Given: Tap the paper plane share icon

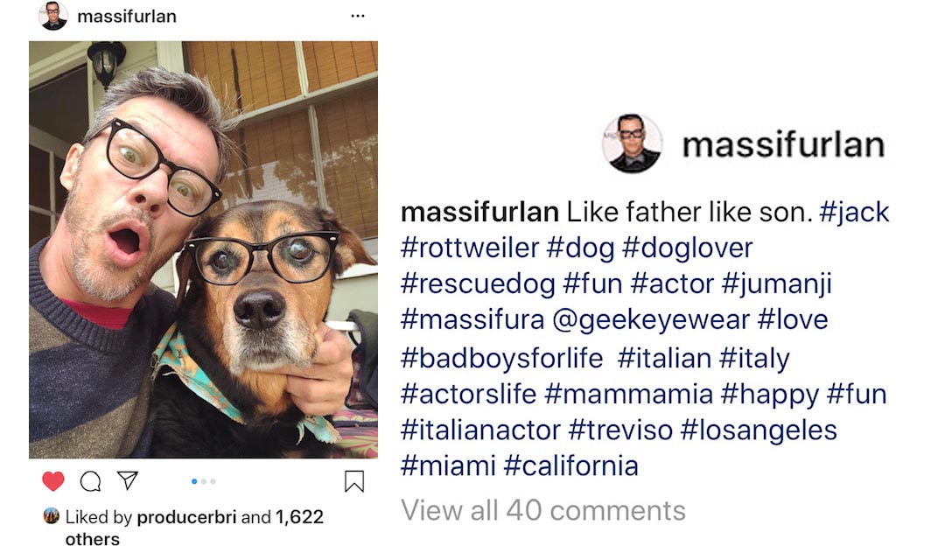Looking at the screenshot, I should click(x=128, y=480).
